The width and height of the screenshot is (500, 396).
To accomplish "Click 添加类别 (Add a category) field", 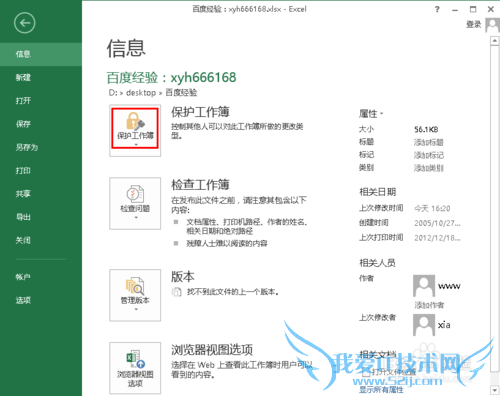I will point(429,168).
